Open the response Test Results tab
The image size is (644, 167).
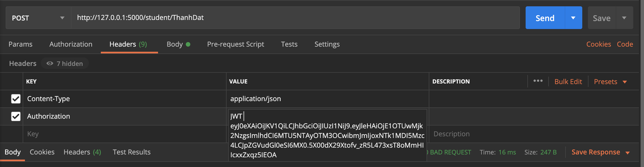tap(132, 152)
